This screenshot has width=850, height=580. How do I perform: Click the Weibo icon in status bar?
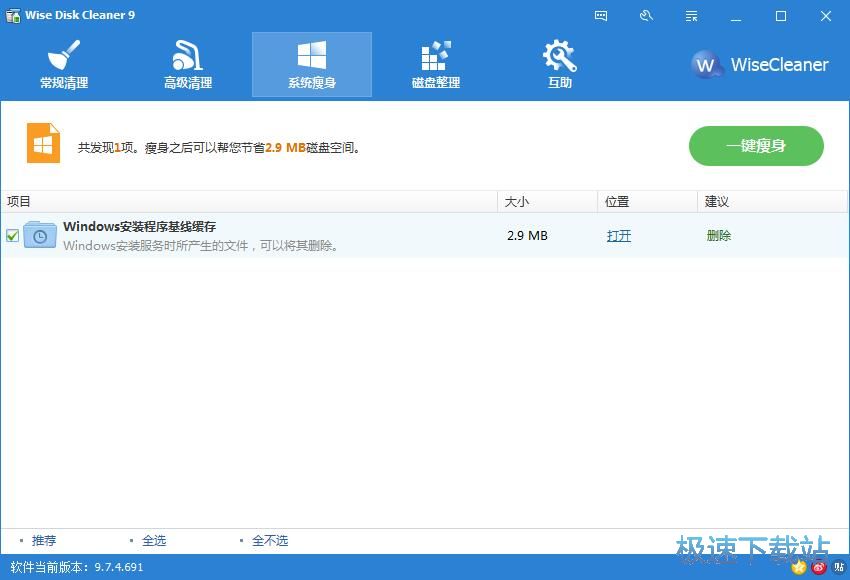[x=819, y=568]
